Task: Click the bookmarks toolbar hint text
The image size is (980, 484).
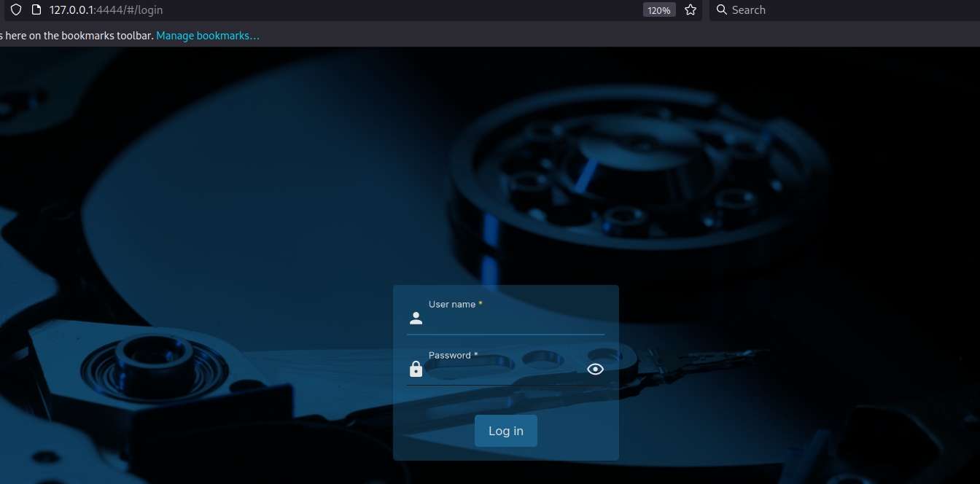Action: click(x=77, y=36)
